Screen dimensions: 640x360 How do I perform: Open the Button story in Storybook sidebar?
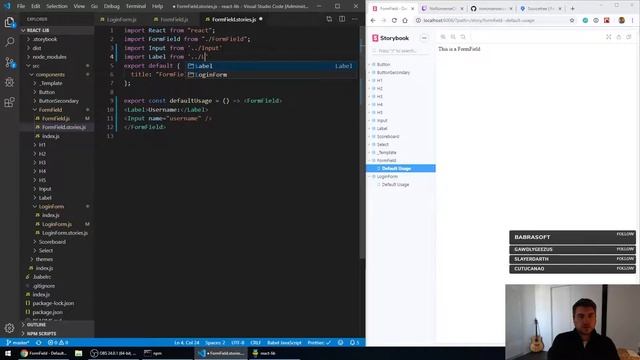[x=383, y=64]
